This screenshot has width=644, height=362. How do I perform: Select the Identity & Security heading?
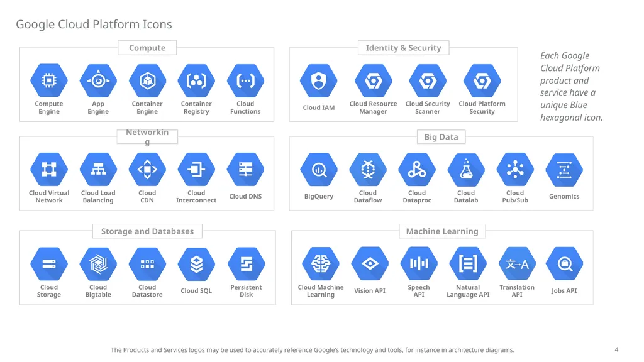[x=403, y=48]
